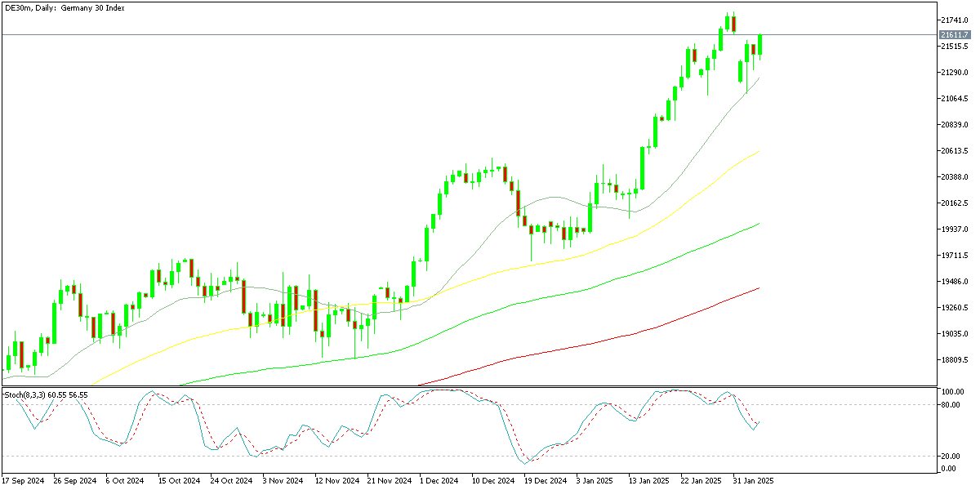Select the 17 Sep 2024 date label
This screenshot has width=980, height=490.
[23, 481]
